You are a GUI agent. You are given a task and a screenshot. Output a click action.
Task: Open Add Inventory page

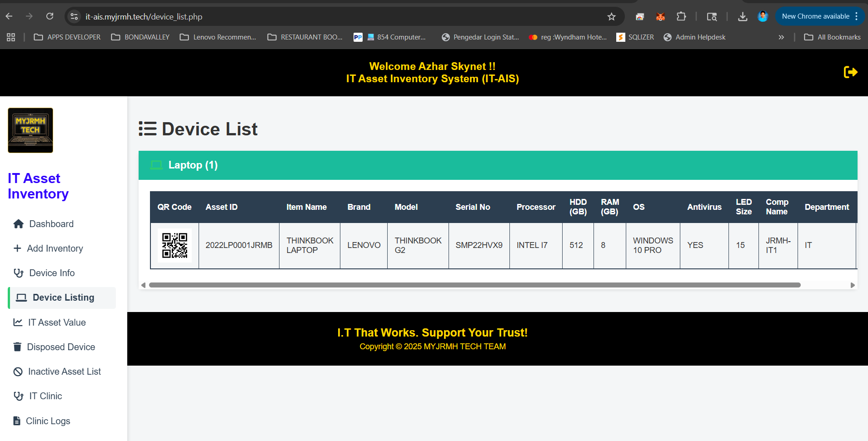click(x=55, y=248)
